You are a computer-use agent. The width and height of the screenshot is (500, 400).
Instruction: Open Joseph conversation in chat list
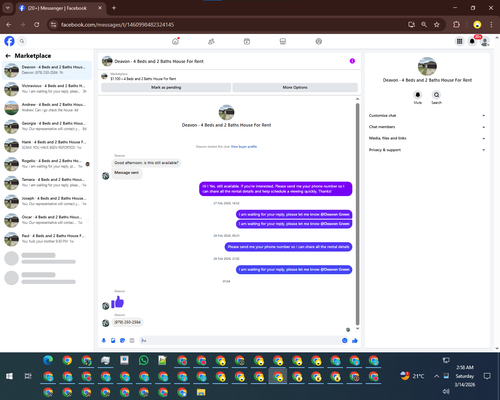[47, 201]
